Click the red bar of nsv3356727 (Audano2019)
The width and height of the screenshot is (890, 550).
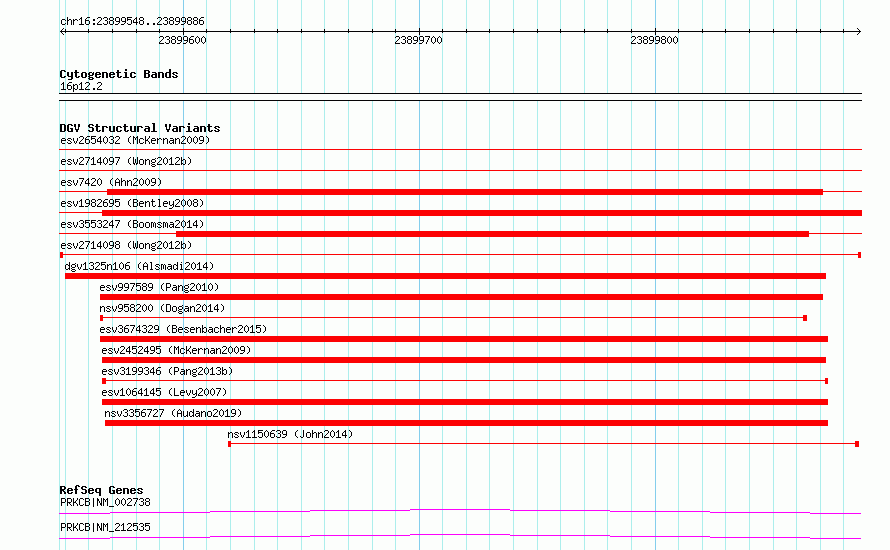[x=467, y=423]
